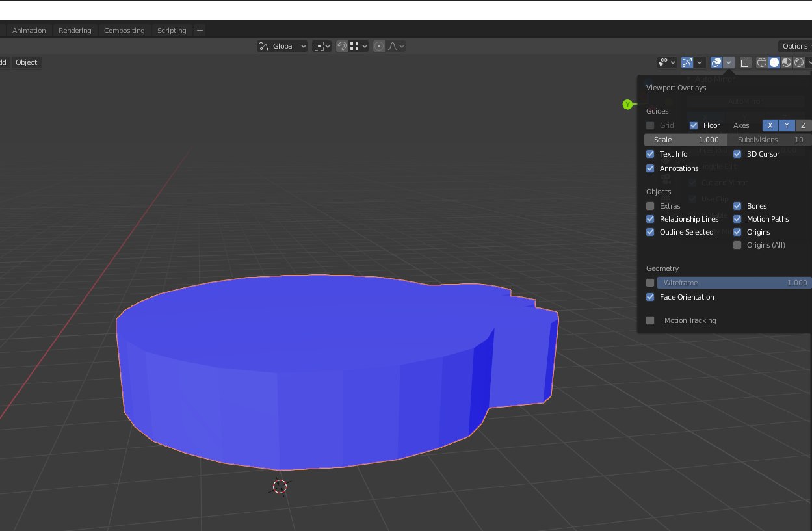812x531 pixels.
Task: Open the Scripting workspace tab
Action: [172, 31]
